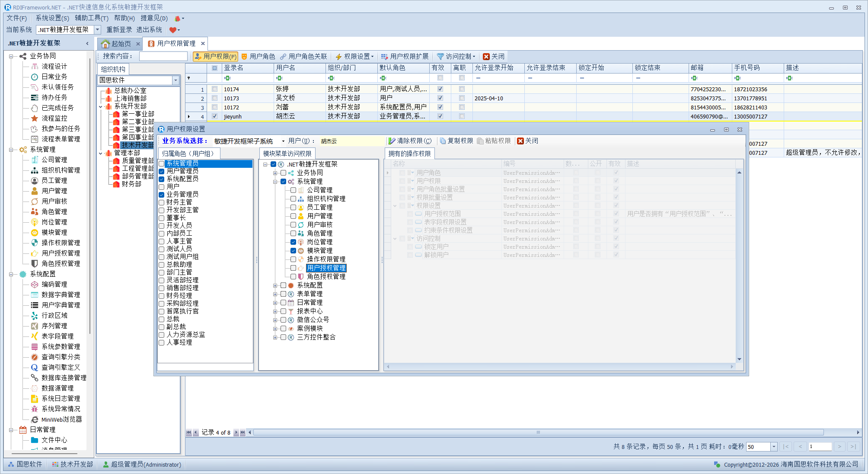Expand the 系统配置 module tree node
The image size is (868, 474).
pos(275,285)
